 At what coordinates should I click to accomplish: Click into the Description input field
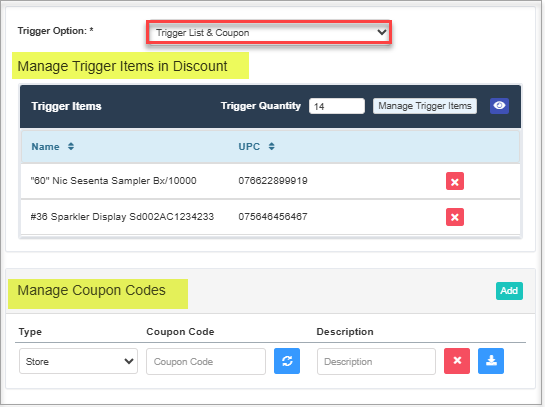pyautogui.click(x=376, y=361)
